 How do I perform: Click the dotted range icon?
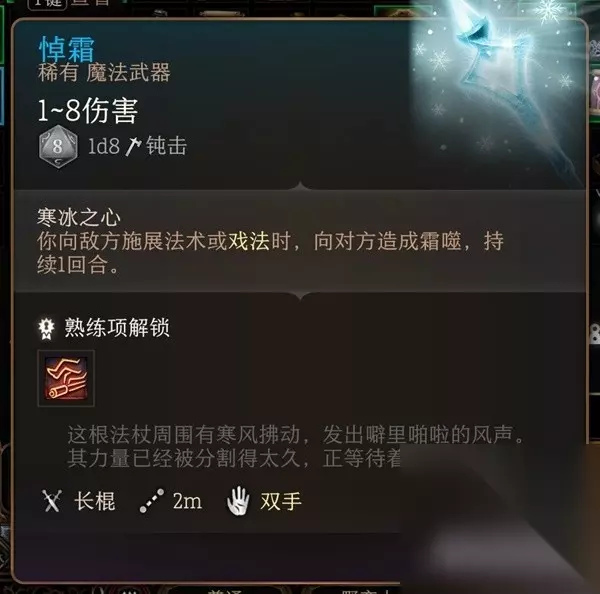tap(152, 501)
